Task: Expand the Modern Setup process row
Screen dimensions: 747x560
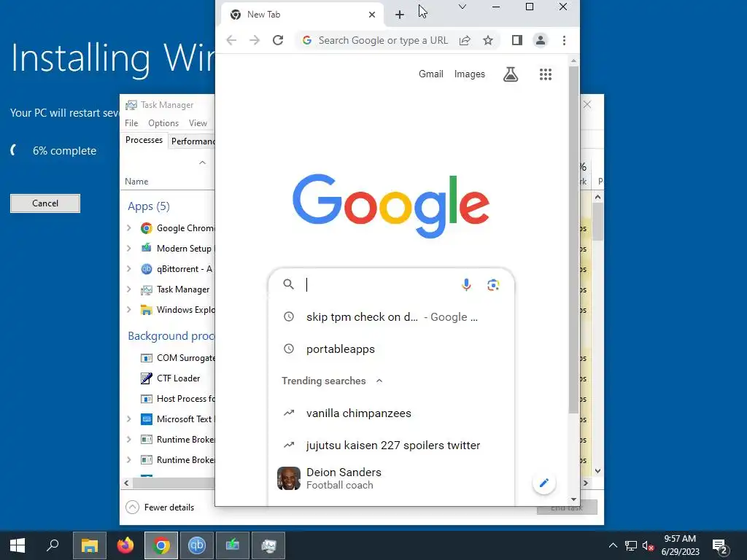Action: 128,249
